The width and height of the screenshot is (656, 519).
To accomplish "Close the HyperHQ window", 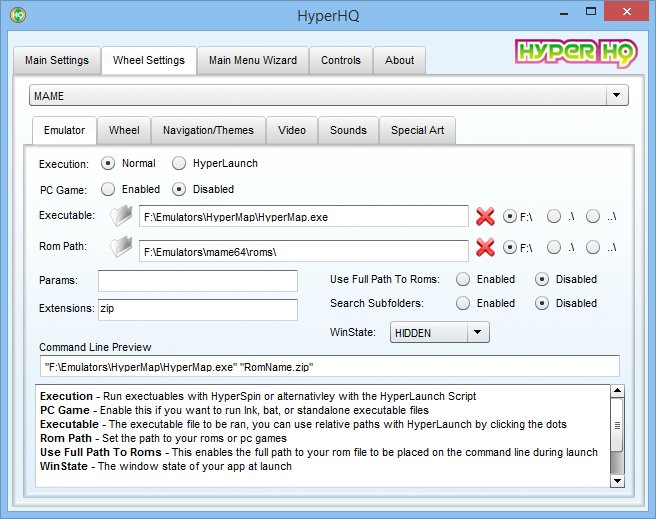I will coord(627,12).
